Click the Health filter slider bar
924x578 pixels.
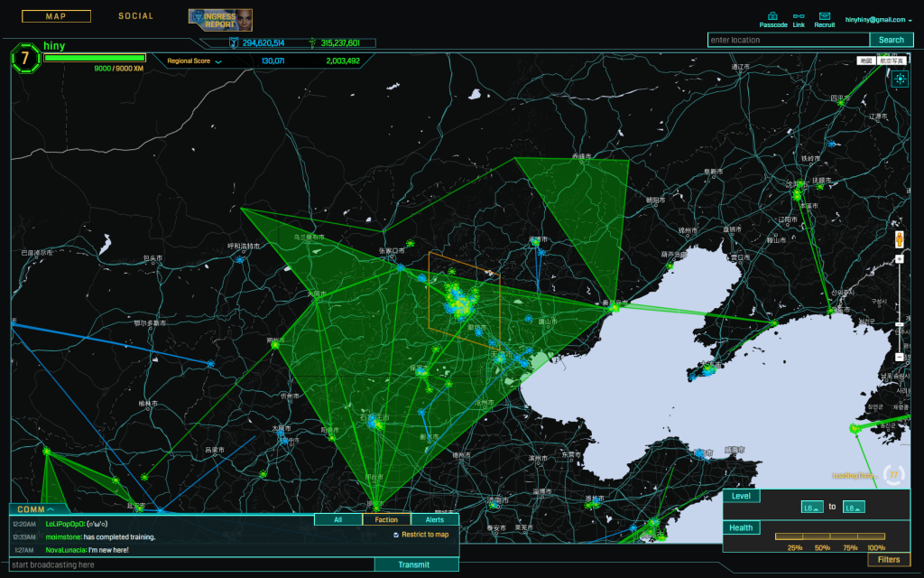pos(830,536)
